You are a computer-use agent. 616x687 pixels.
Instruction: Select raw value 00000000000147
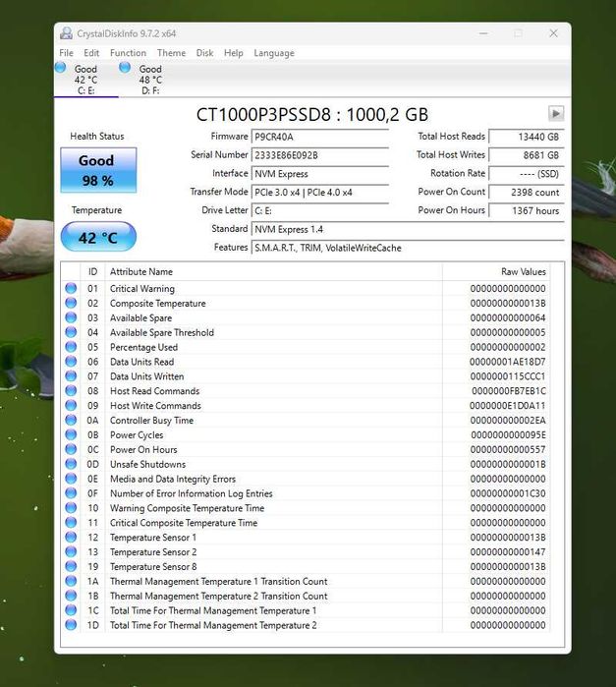508,552
